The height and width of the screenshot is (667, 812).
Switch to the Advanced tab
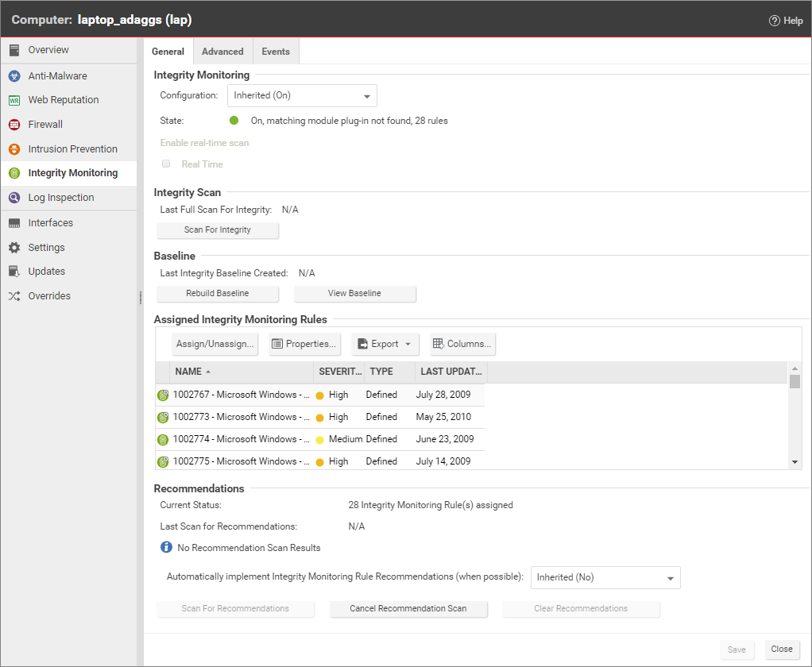222,52
